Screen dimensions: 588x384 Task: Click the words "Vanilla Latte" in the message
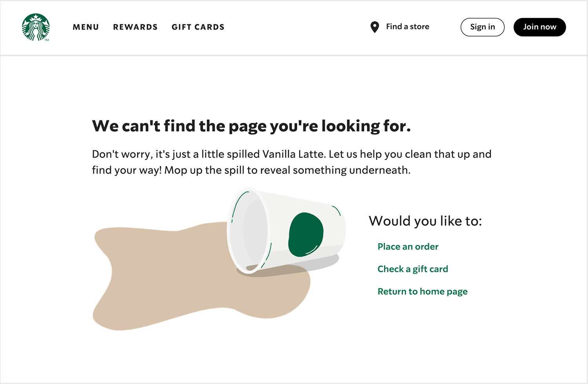pyautogui.click(x=294, y=154)
